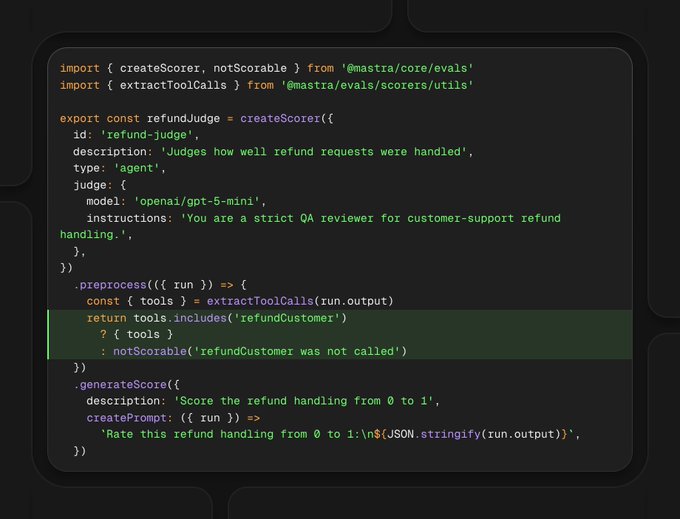Click the '@mastra/evals/scorers/utils' import string

pyautogui.click(x=377, y=85)
